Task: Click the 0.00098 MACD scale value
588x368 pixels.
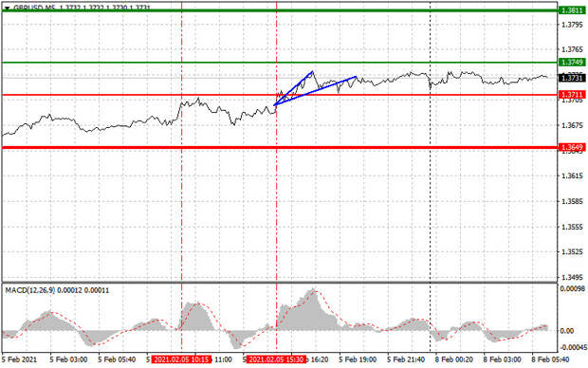Action: pyautogui.click(x=572, y=289)
